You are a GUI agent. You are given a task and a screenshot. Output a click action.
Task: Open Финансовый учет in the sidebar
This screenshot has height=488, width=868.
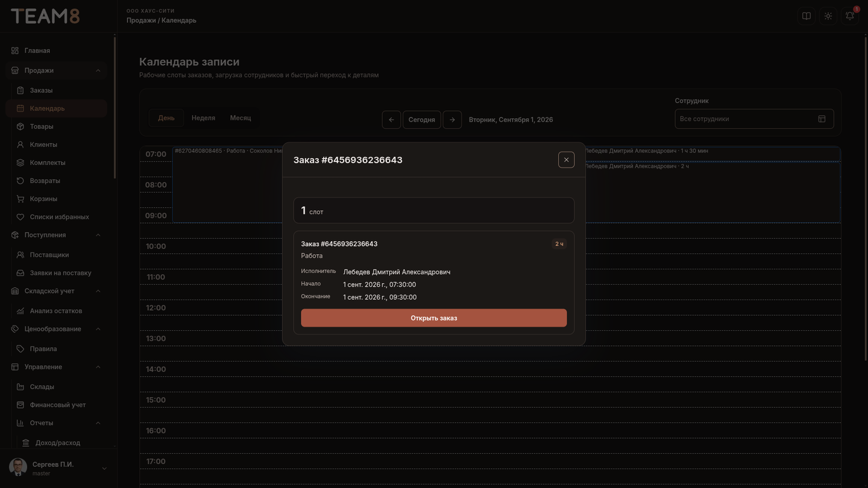(x=57, y=405)
